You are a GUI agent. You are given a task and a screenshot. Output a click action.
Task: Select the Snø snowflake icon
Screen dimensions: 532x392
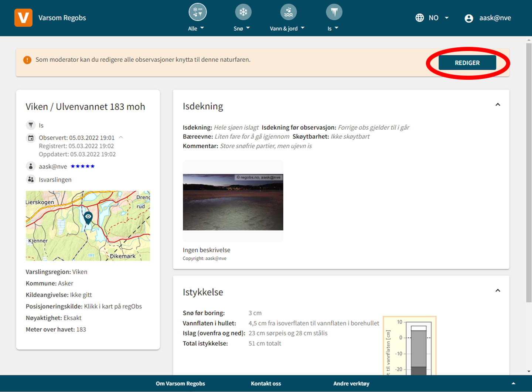[x=243, y=12]
